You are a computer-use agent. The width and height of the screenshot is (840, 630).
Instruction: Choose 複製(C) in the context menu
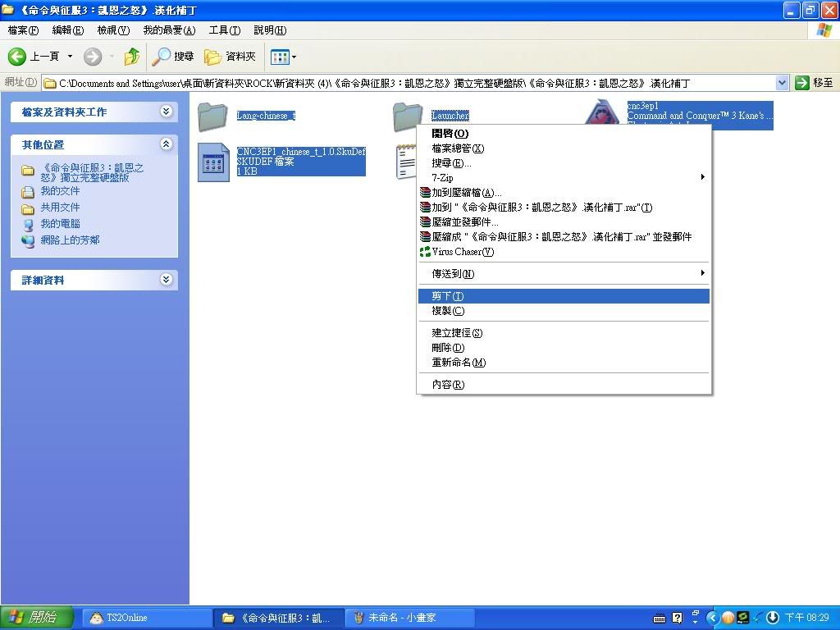448,311
